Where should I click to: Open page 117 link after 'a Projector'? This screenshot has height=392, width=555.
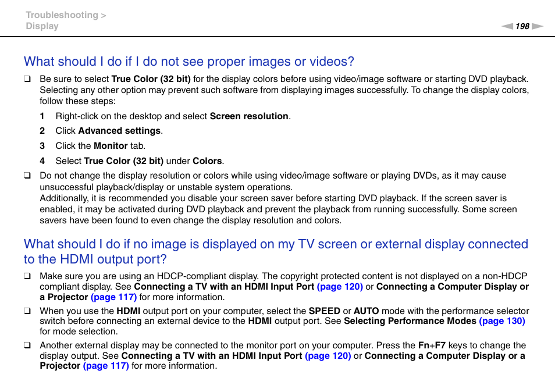[x=113, y=297]
